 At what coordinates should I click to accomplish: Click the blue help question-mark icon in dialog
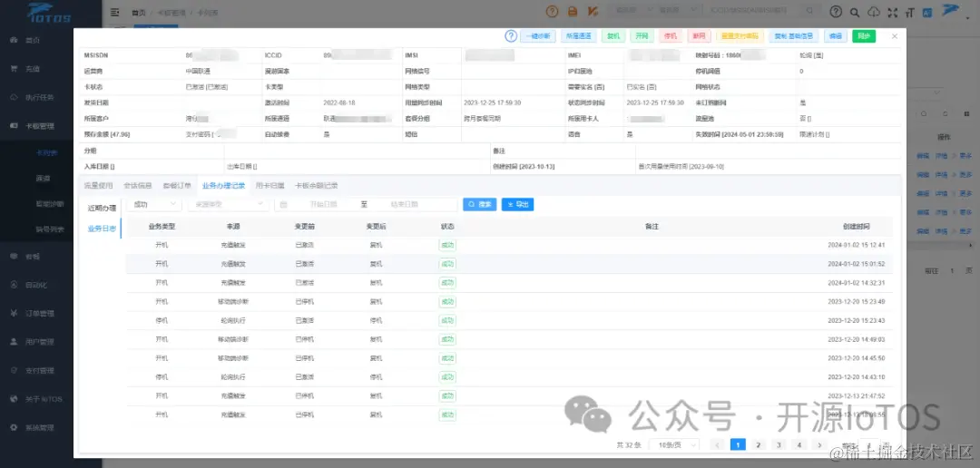511,36
